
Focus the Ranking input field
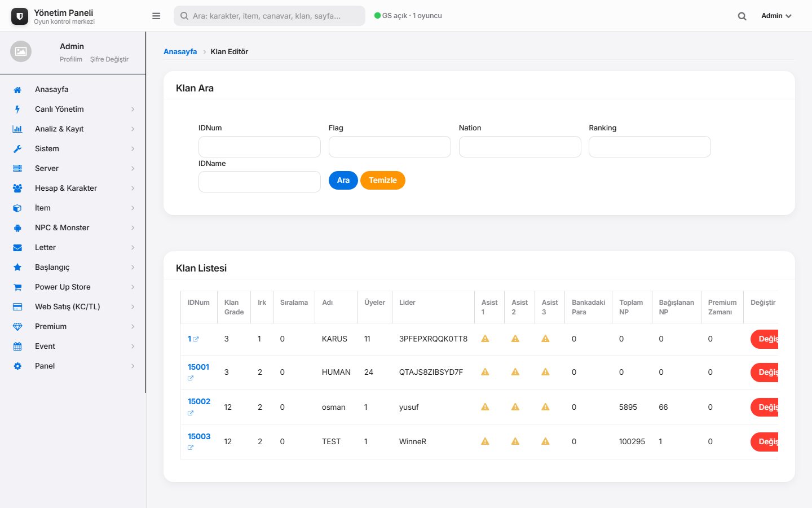pos(650,147)
